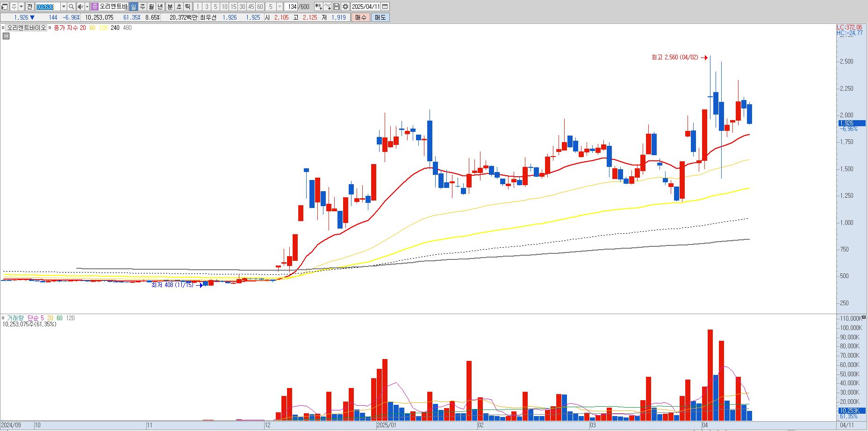Choose the 30 interval preset

coord(242,7)
